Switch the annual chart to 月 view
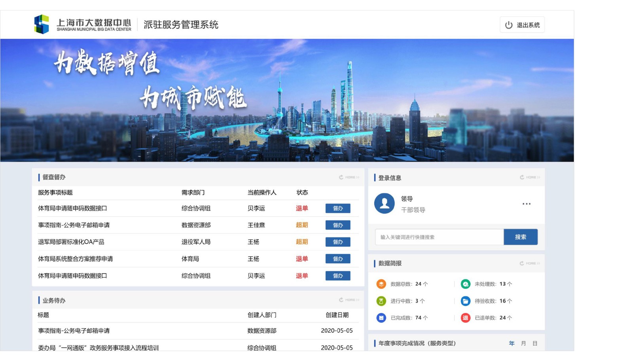This screenshot has width=633, height=364. [x=523, y=343]
